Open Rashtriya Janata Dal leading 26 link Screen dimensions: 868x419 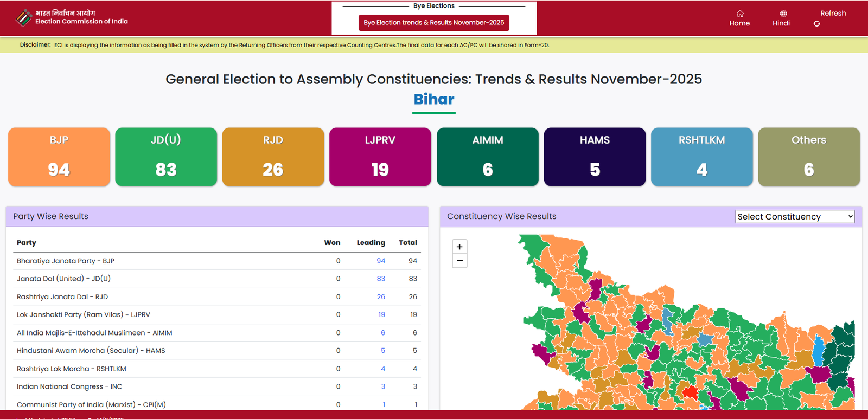[381, 297]
